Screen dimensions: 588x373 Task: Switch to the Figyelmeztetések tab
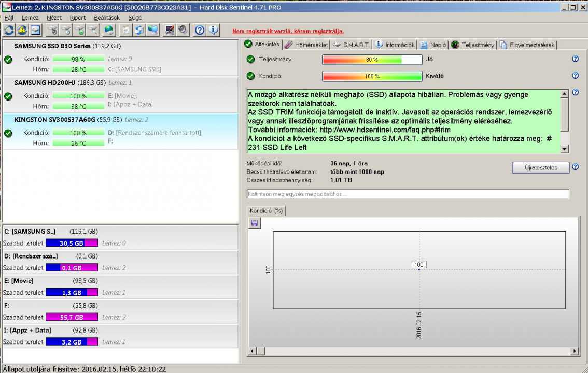click(x=527, y=45)
